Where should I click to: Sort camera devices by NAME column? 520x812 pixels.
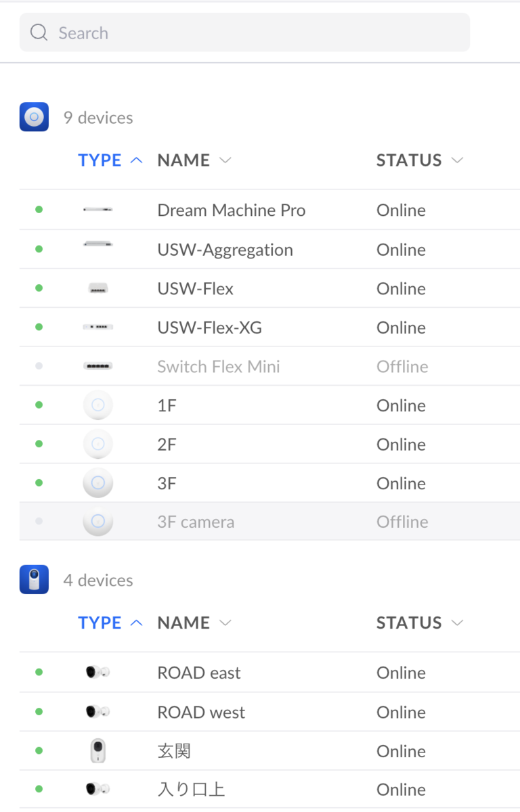point(194,623)
